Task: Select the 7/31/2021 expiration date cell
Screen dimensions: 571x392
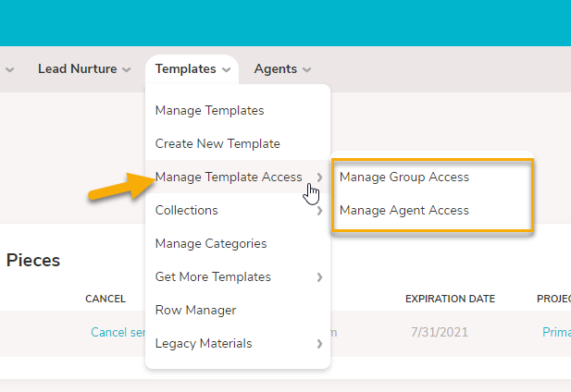Action: 440,332
